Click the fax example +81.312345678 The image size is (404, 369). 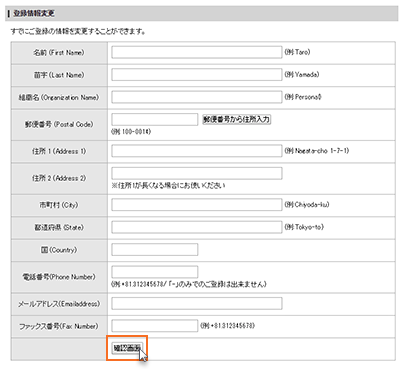pos(228,325)
